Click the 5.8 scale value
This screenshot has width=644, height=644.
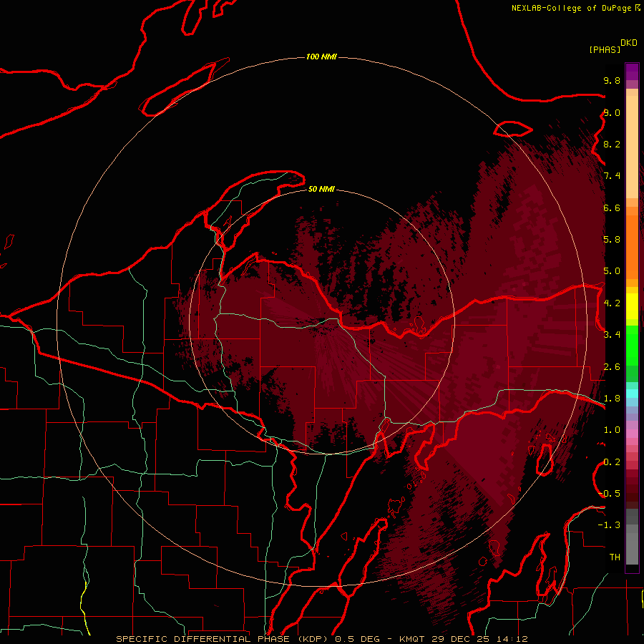(x=612, y=239)
